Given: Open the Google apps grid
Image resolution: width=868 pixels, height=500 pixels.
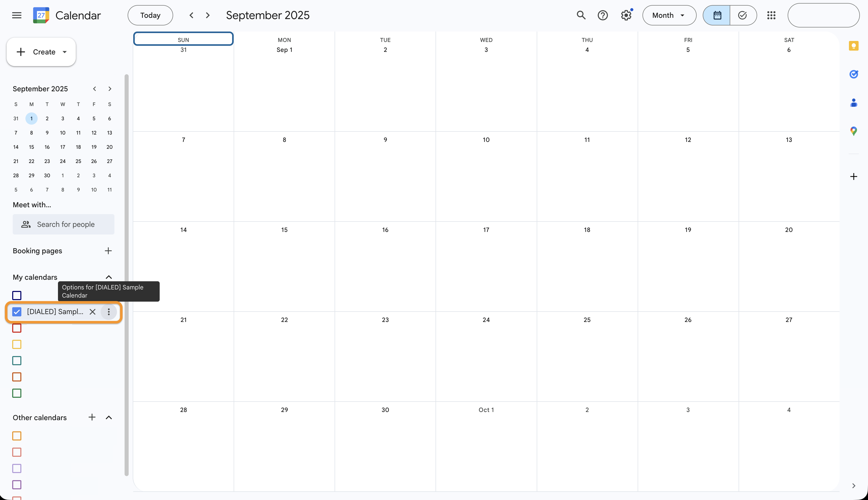Looking at the screenshot, I should click(x=771, y=15).
